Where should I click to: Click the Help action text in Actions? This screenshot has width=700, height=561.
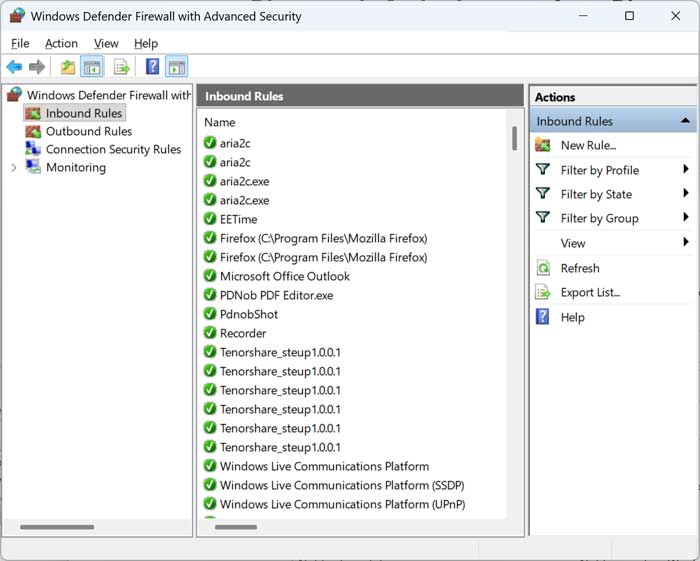(572, 317)
